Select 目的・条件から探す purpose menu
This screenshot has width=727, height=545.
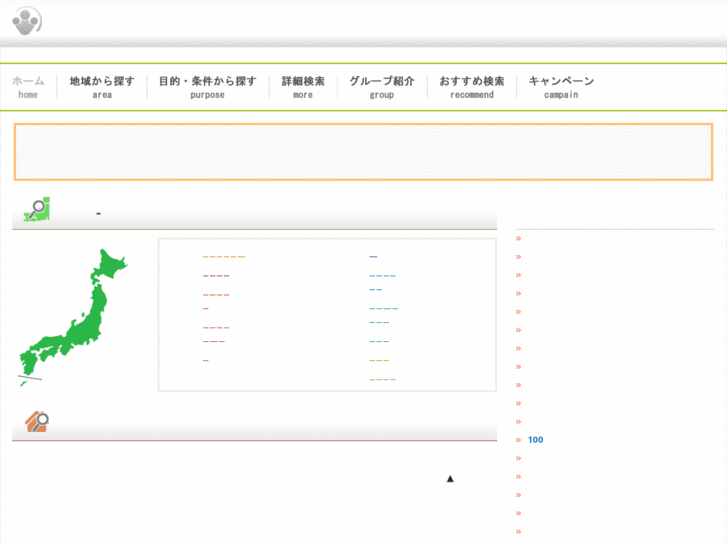coord(207,87)
